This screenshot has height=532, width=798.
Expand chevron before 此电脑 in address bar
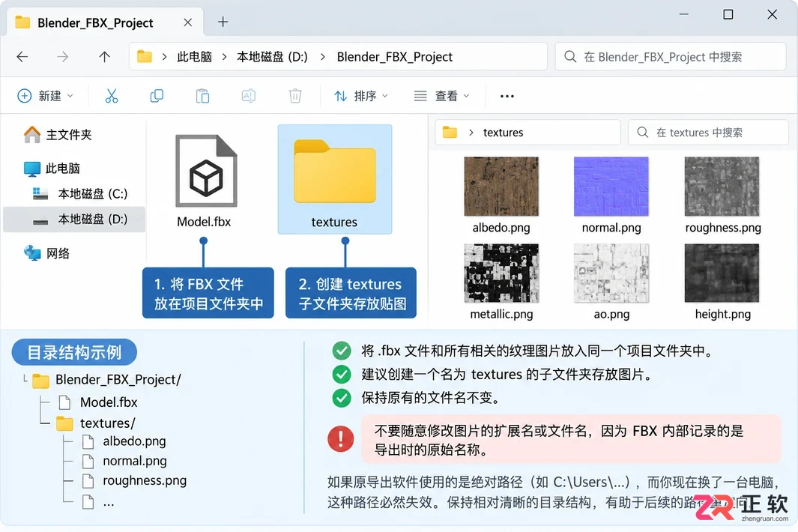164,56
